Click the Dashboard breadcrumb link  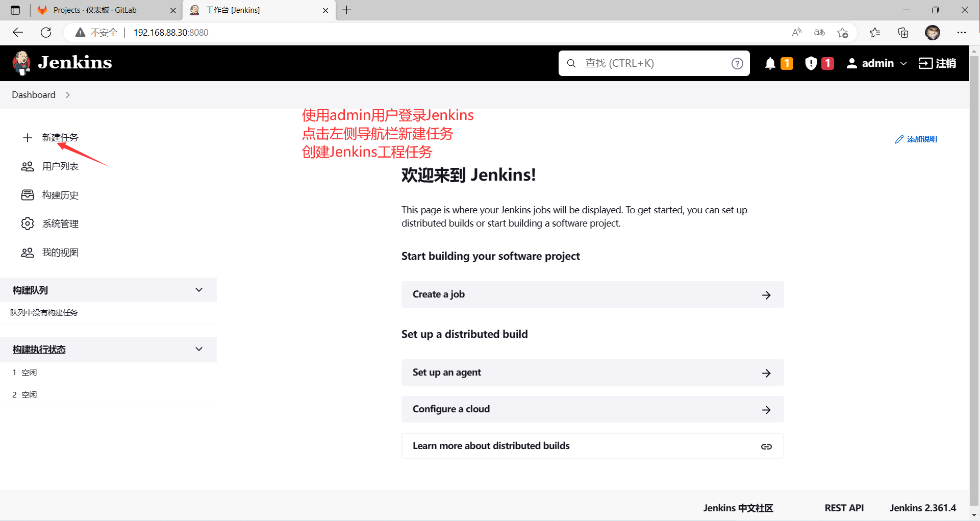click(x=34, y=95)
